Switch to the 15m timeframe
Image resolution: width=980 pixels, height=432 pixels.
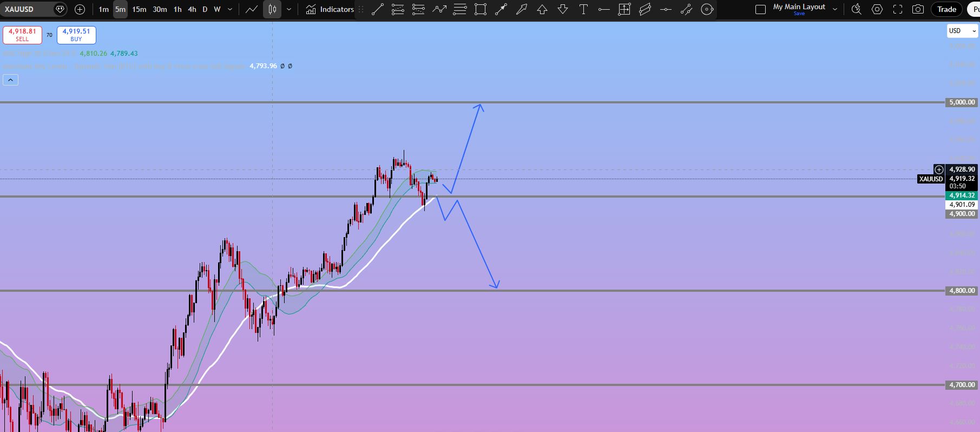point(139,9)
